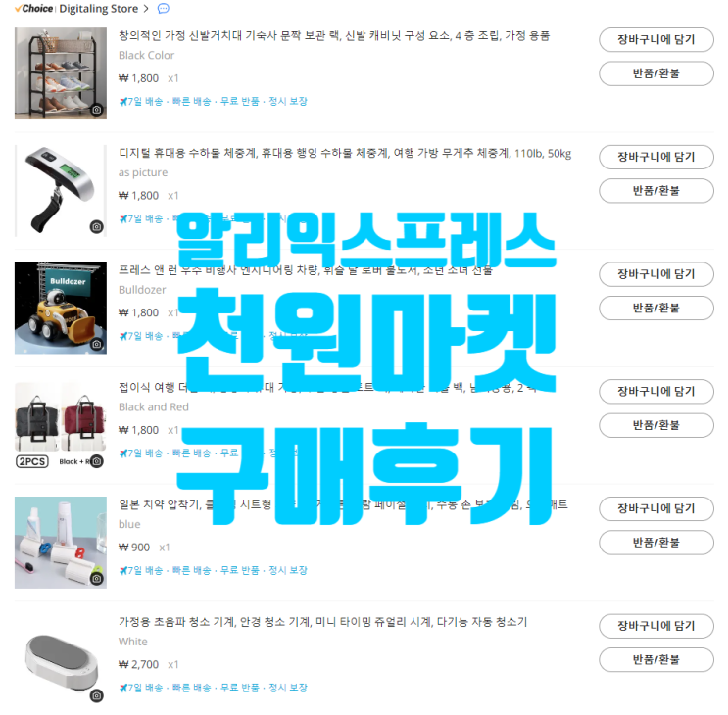Open the ultrasonic cleaning machine title link
728x715 pixels.
[x=322, y=622]
